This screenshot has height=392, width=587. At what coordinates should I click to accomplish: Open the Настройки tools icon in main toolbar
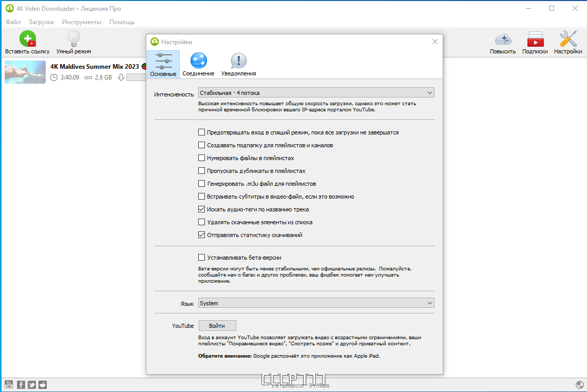(568, 39)
